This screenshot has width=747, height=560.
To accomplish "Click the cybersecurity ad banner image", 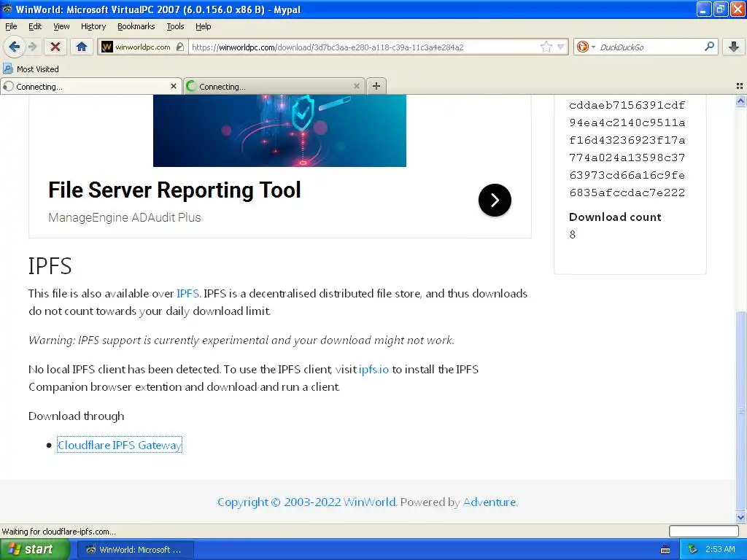I will tap(279, 131).
